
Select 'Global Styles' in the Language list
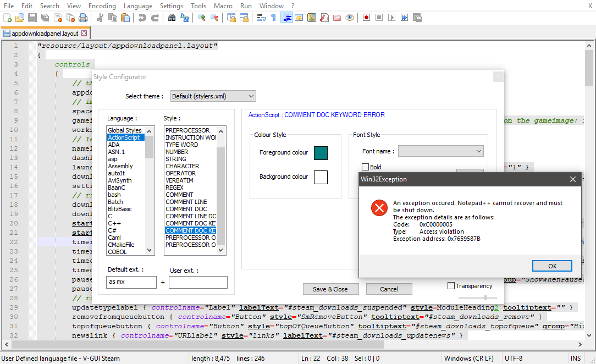125,130
